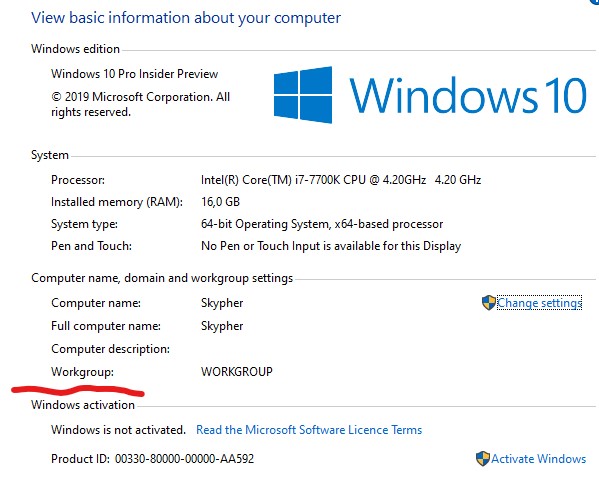Select the heading 'View basic information about your computer'

click(186, 18)
